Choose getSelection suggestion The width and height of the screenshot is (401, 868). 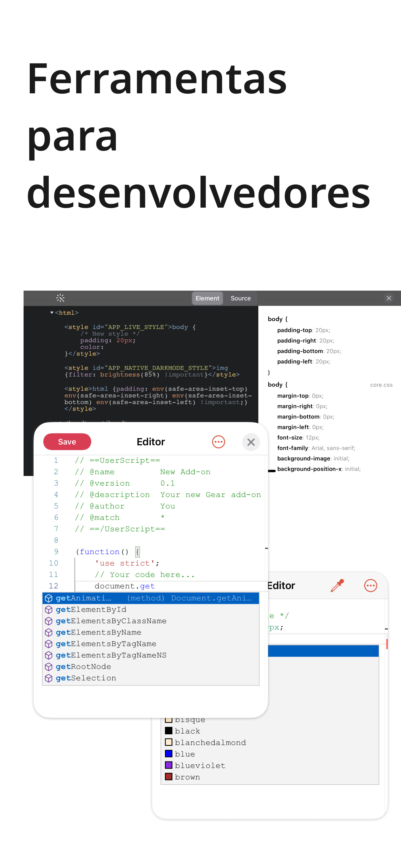click(151, 678)
